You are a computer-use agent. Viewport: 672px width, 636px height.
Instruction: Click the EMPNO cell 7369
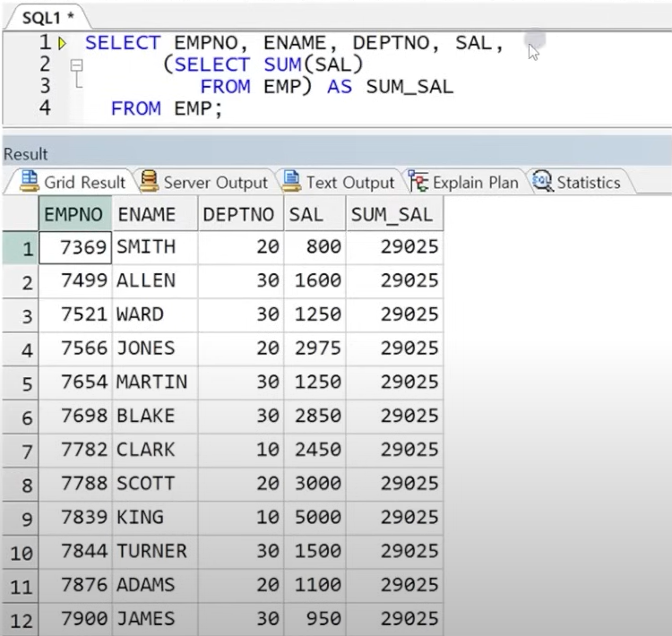75,247
